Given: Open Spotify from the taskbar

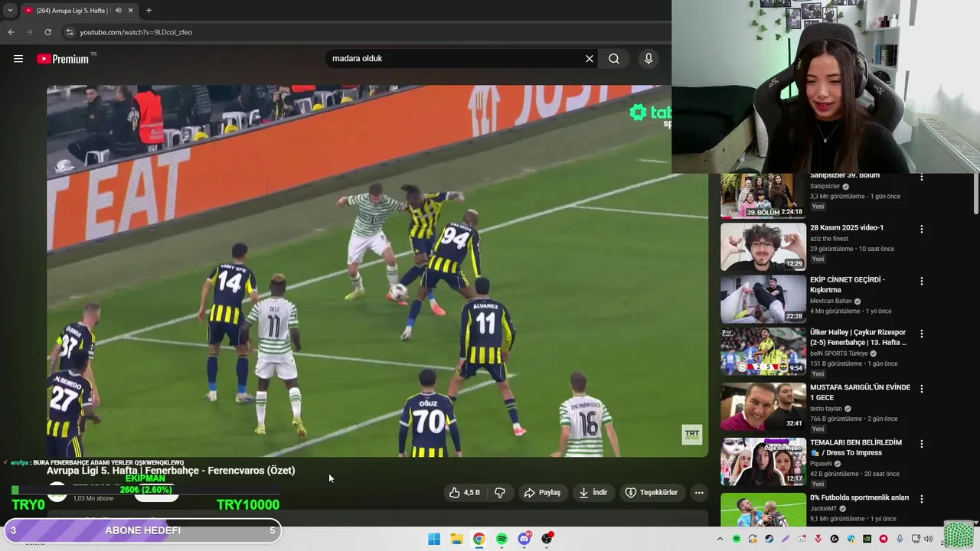Looking at the screenshot, I should [x=501, y=539].
